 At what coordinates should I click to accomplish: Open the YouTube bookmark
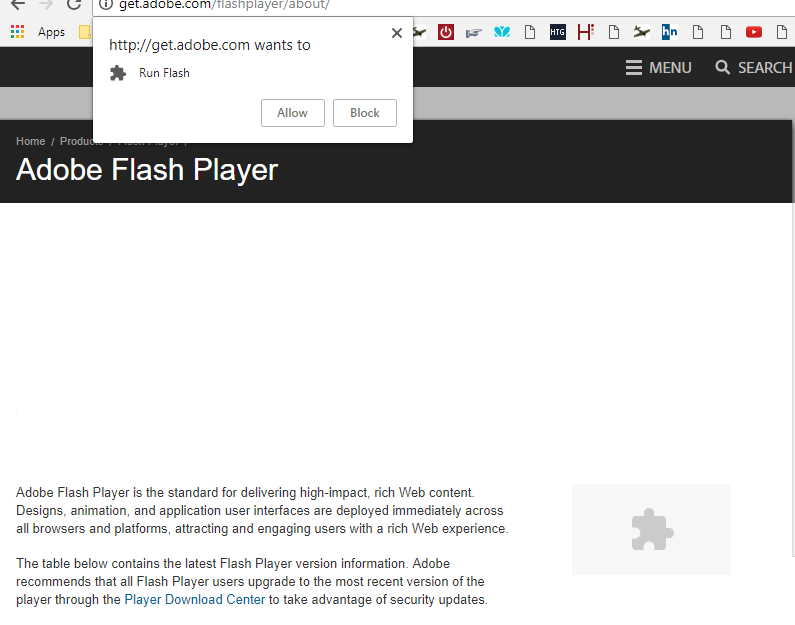click(x=754, y=32)
